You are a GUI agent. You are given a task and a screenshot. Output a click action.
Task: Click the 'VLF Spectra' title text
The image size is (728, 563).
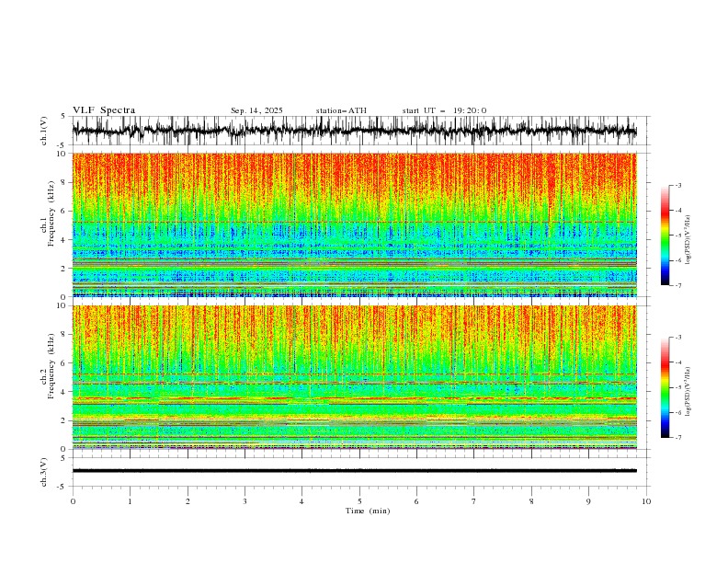tap(104, 110)
